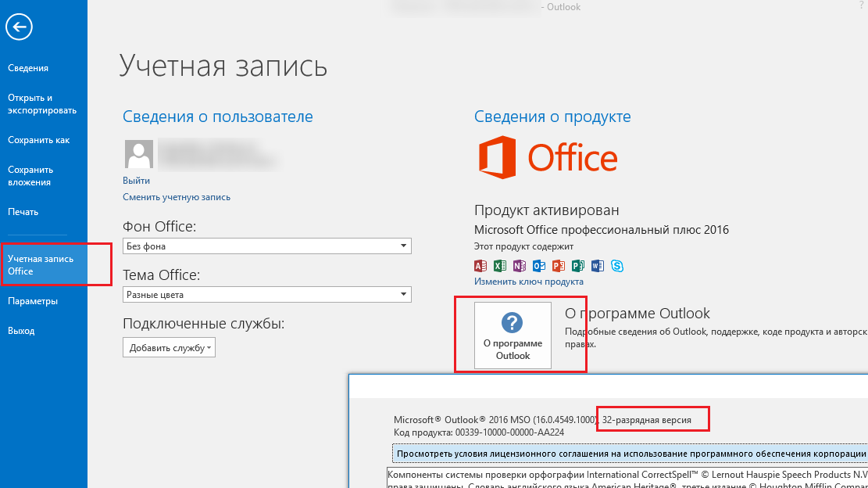Open the Тема Office dropdown
Screen dimensions: 868x488
tap(267, 294)
